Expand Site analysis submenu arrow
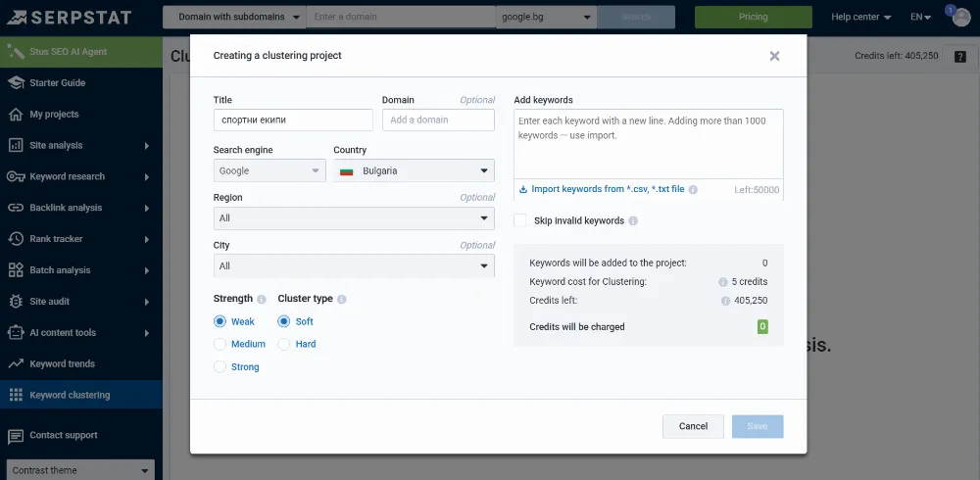 tap(147, 146)
